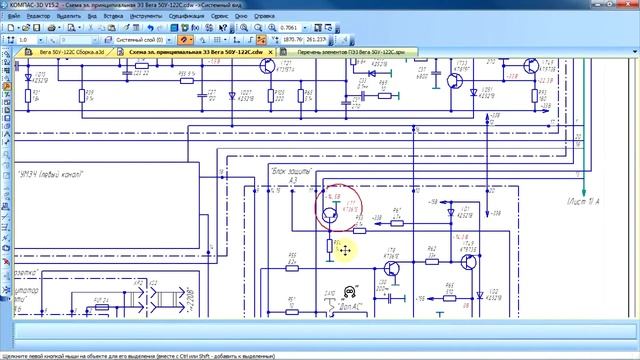This screenshot has width=640, height=360.
Task: Expand the document tabs list arrow
Action: pyautogui.click(x=634, y=52)
